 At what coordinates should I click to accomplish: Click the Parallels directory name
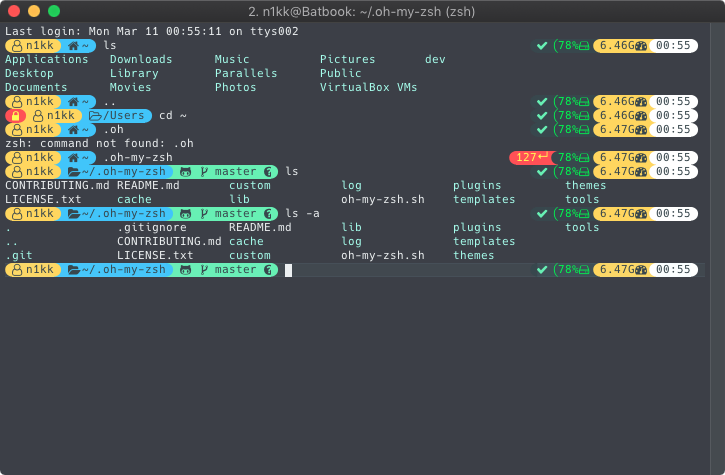(246, 74)
